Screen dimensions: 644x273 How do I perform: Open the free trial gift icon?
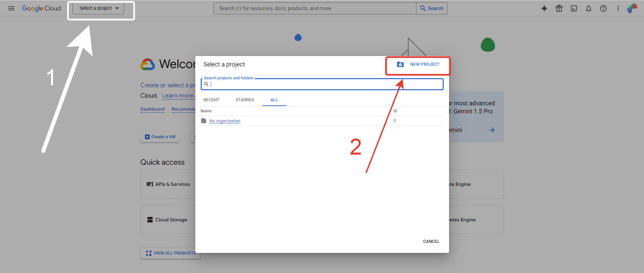point(559,8)
